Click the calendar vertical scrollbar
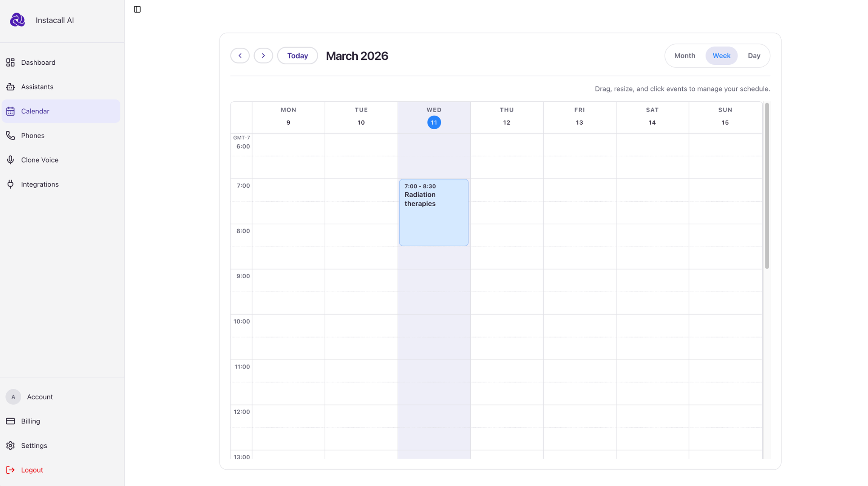The image size is (868, 486). point(766,186)
